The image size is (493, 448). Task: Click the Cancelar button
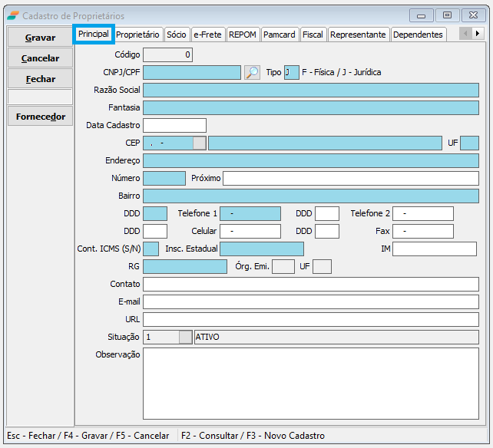click(x=41, y=58)
